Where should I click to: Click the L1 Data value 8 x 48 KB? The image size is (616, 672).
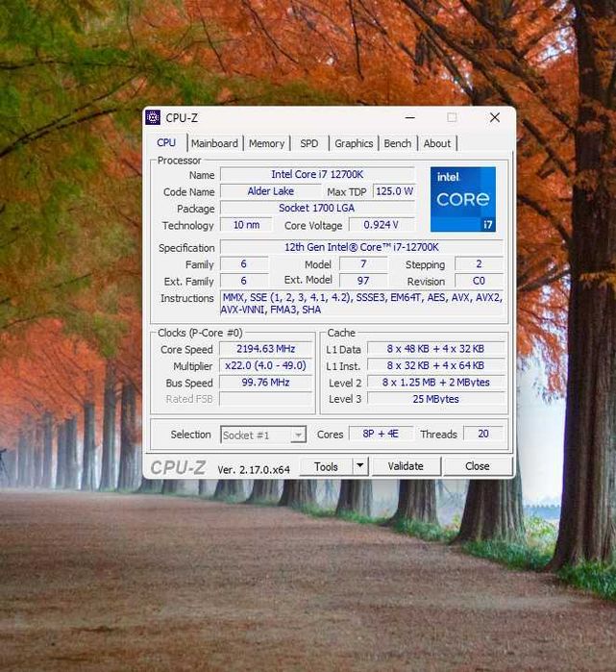coord(436,349)
